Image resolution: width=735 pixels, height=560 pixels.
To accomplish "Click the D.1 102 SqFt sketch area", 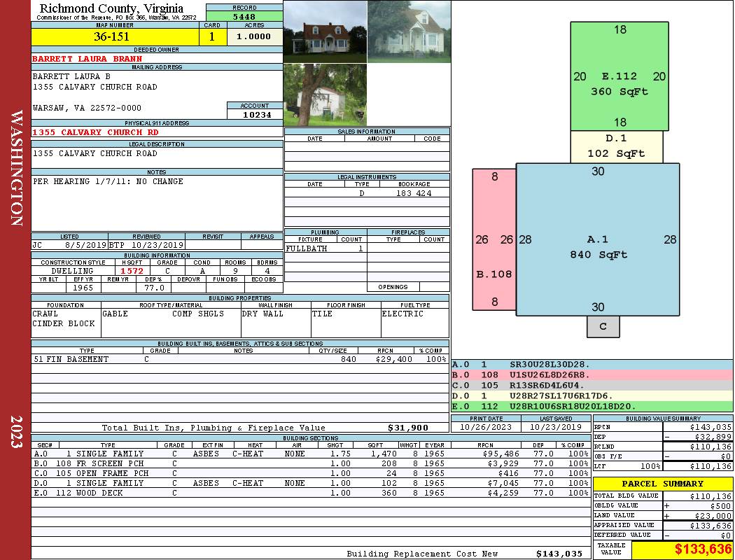I will (617, 146).
